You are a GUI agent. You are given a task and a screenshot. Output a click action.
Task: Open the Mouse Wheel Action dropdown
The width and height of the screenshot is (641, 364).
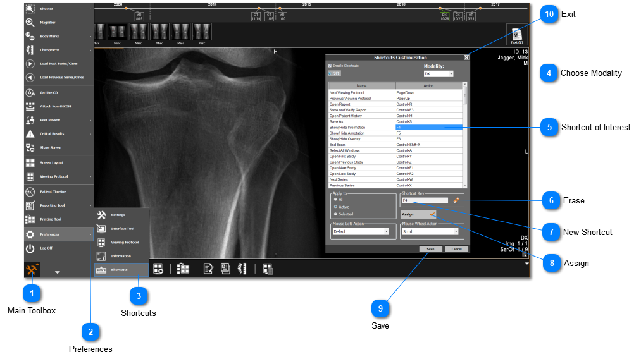[430, 232]
